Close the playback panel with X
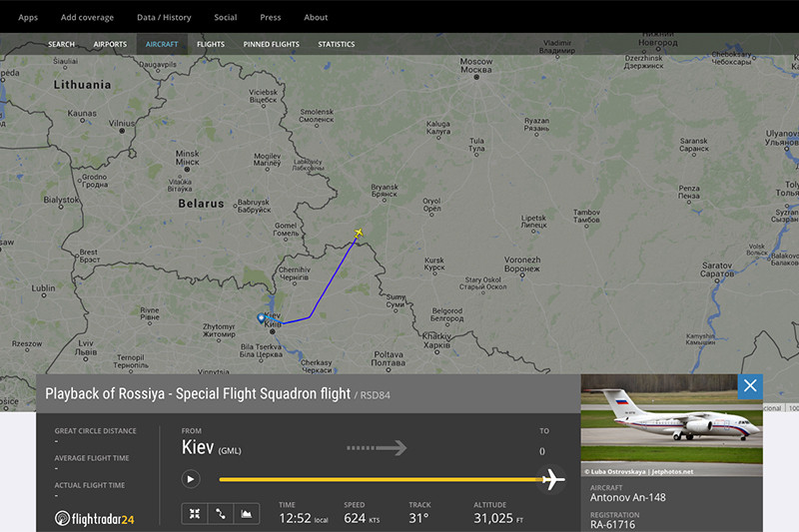Image resolution: width=799 pixels, height=532 pixels. [x=750, y=386]
